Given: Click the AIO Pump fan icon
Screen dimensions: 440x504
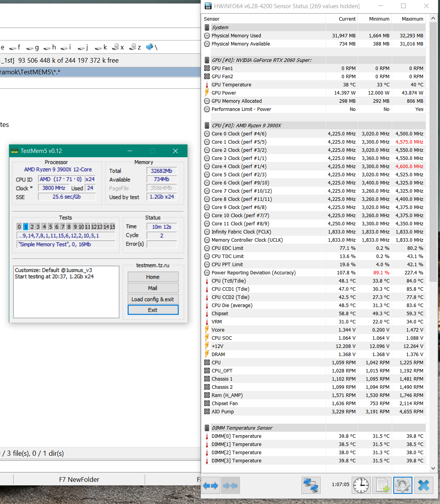Looking at the screenshot, I should pyautogui.click(x=207, y=412).
